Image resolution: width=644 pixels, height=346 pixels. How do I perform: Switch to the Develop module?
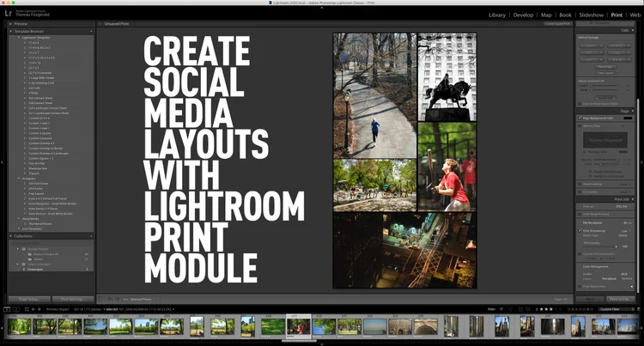click(x=523, y=15)
